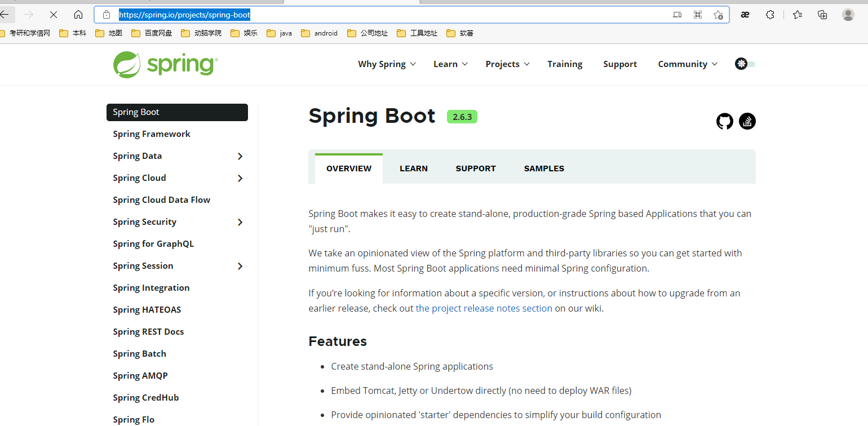Open Spring Cloud Data Flow link
Viewport: 868px width, 426px height.
click(x=161, y=200)
